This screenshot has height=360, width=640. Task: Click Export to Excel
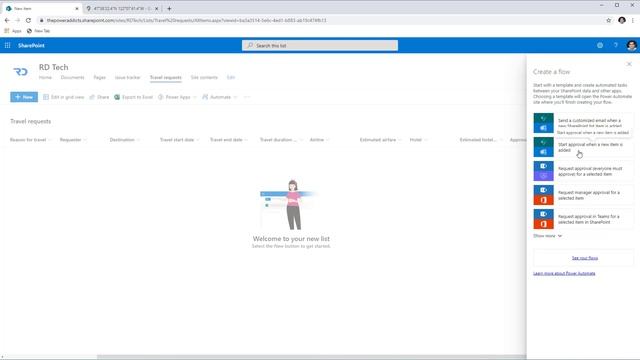tap(133, 97)
